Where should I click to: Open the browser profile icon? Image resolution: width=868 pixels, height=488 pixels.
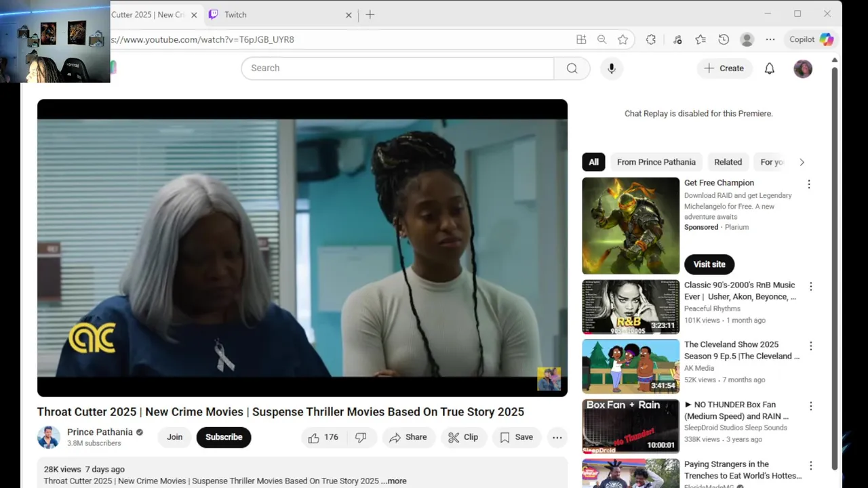tap(747, 39)
